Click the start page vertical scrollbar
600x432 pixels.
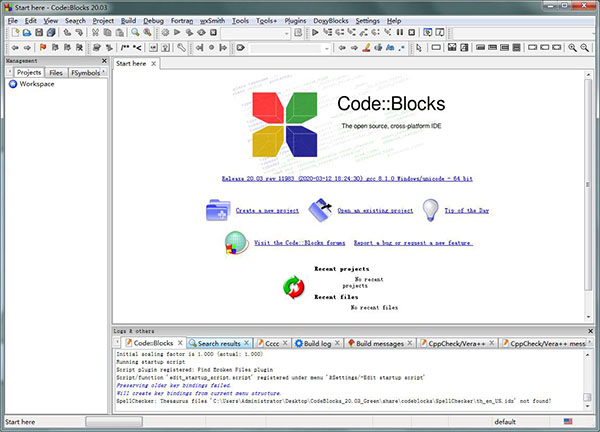(588, 184)
